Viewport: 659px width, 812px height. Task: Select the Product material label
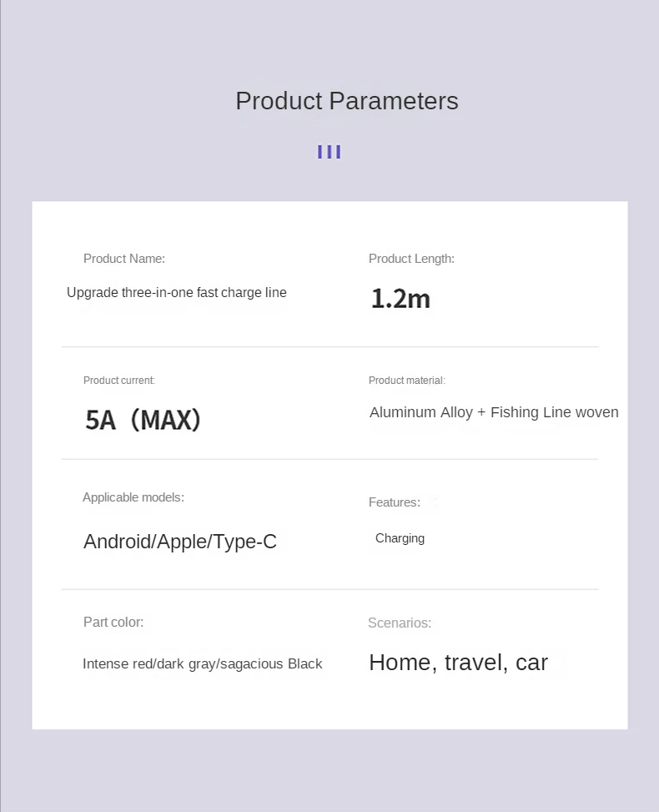407,381
